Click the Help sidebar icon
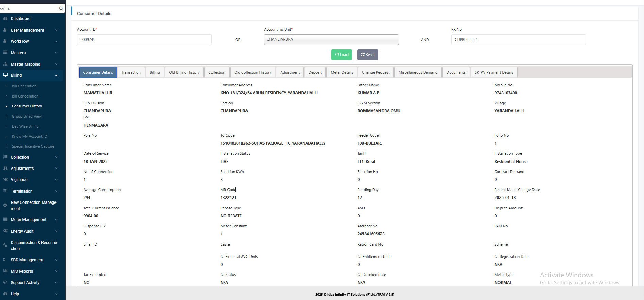644x300 pixels. (5, 294)
